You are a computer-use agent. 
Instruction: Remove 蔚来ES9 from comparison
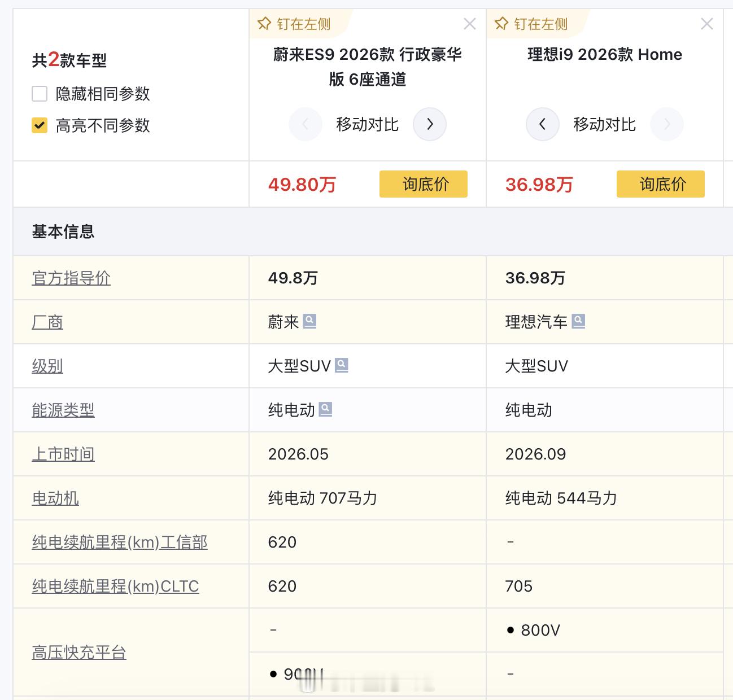click(469, 24)
